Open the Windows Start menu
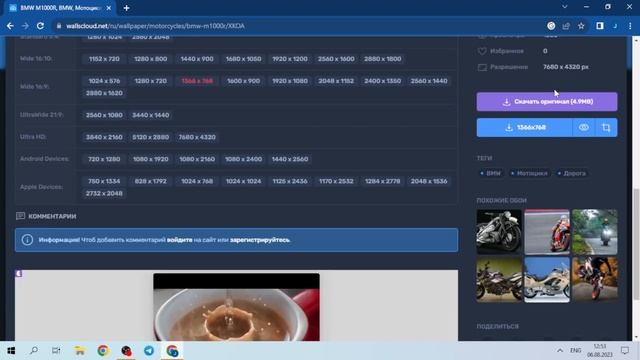The width and height of the screenshot is (640, 360). [11, 351]
